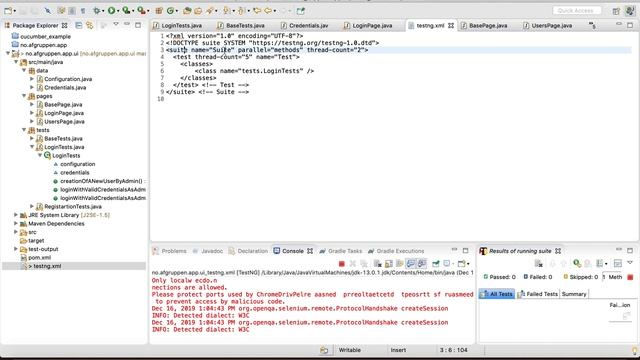This screenshot has height=360, width=640.
Task: Click the Quick Access field
Action: (577, 11)
